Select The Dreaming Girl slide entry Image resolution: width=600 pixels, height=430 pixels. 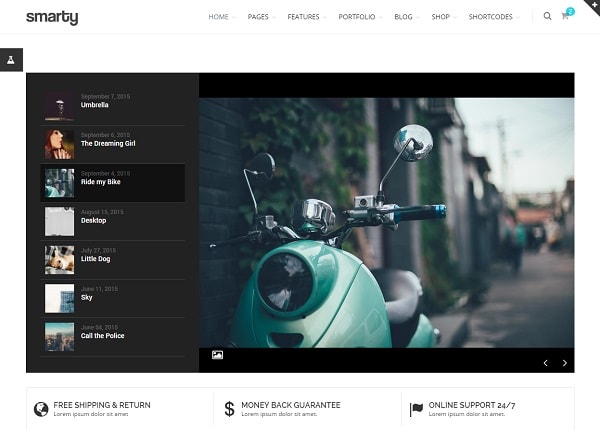tap(108, 144)
